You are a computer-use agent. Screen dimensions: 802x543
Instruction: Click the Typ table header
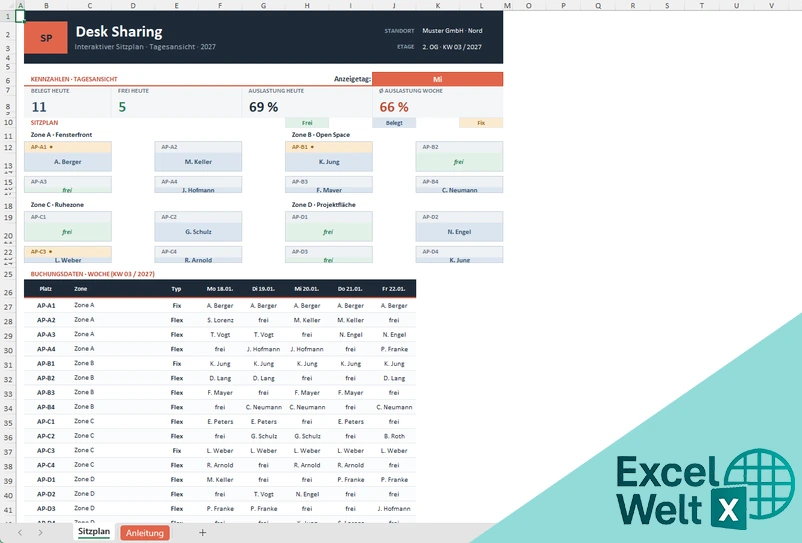(x=176, y=289)
